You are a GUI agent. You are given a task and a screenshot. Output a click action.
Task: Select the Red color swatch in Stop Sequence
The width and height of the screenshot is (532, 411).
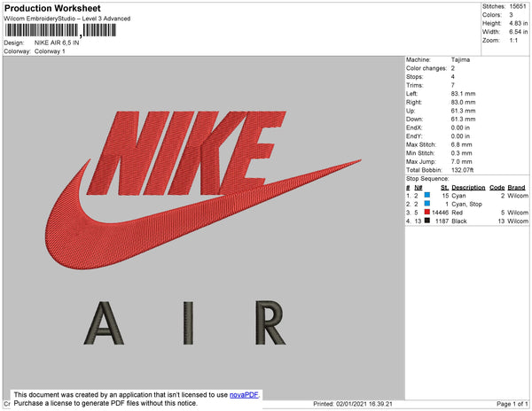427,213
